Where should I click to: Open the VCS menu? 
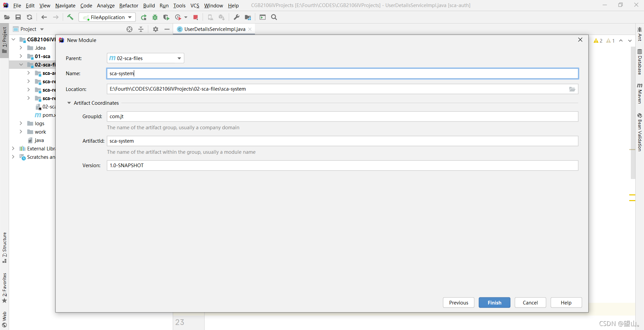(195, 5)
